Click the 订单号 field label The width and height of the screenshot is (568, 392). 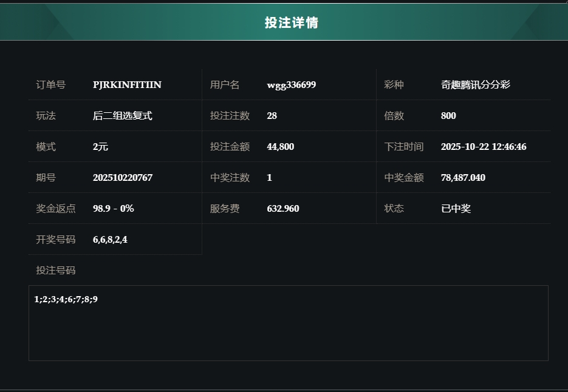51,85
